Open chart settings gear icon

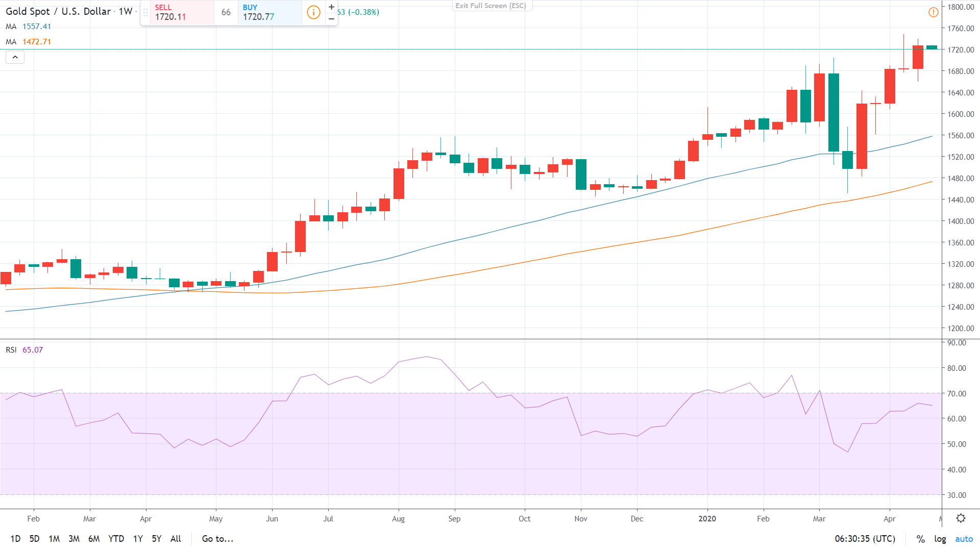(961, 518)
